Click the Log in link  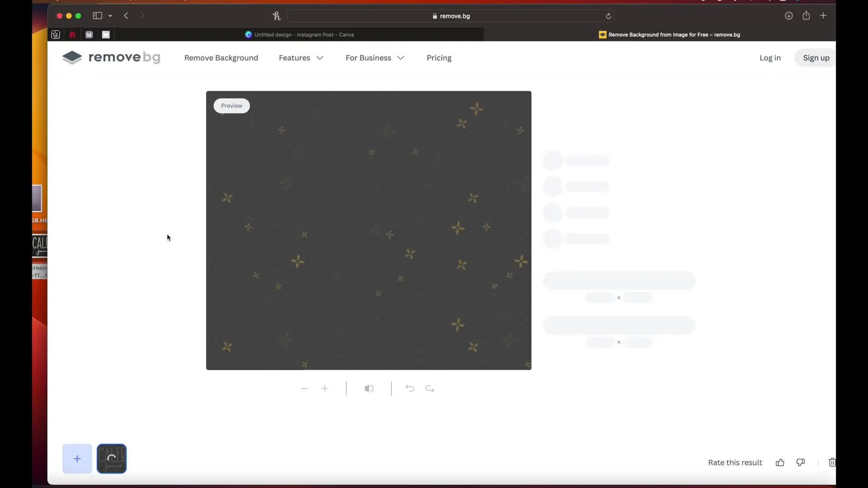770,58
